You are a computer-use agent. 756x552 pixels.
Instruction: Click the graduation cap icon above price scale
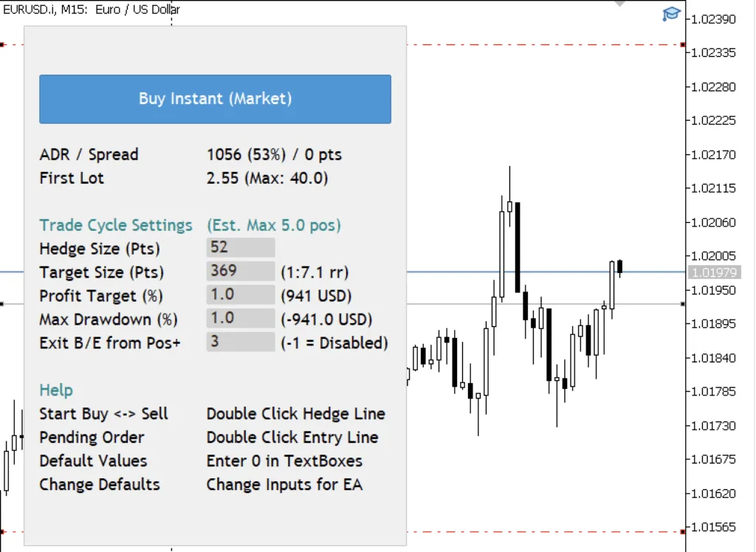[670, 13]
